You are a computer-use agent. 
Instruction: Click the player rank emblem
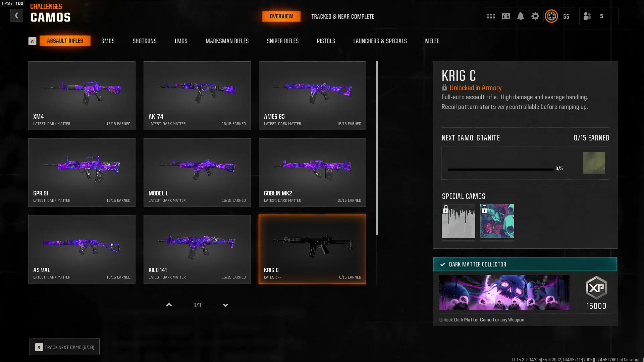[551, 16]
